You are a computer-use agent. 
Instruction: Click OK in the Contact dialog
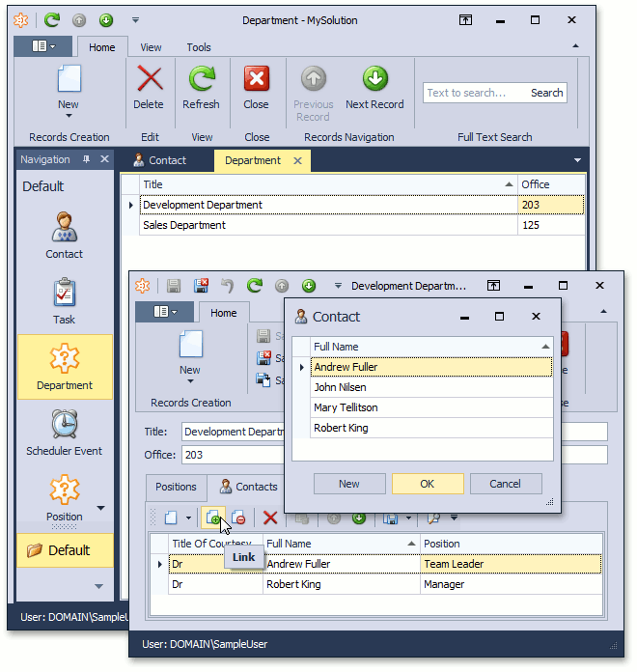[428, 484]
